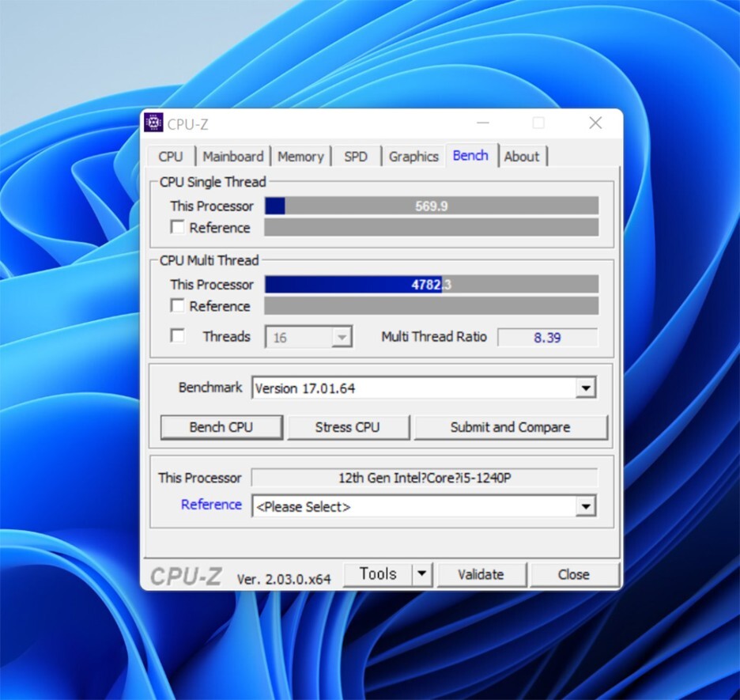Go to the Memory tab
Viewport: 740px width, 700px height.
300,157
